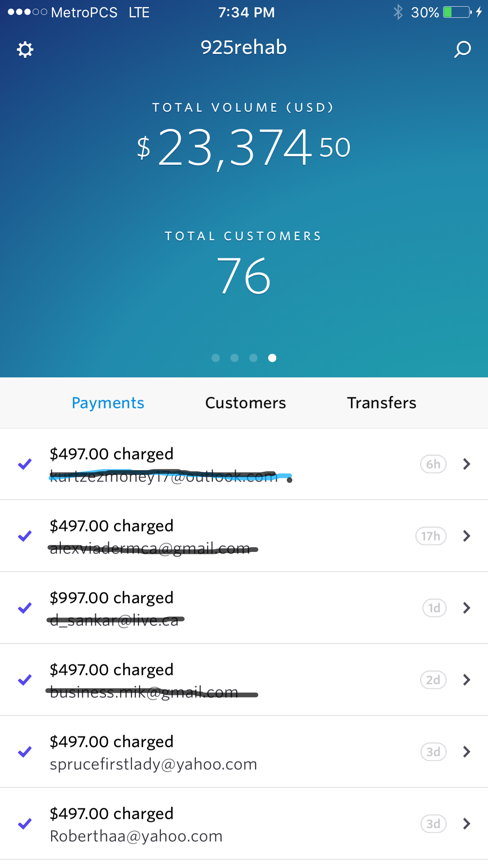
Task: Open the settings gear icon
Action: 25,50
